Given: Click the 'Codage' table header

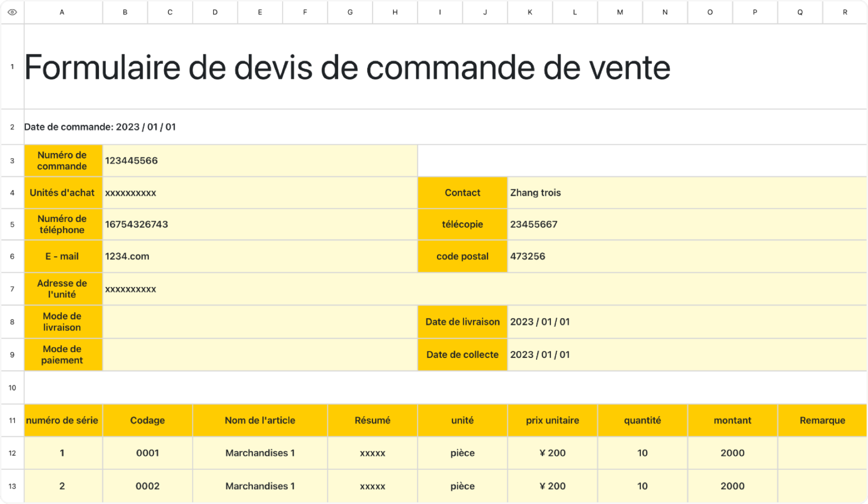Looking at the screenshot, I should pyautogui.click(x=147, y=420).
